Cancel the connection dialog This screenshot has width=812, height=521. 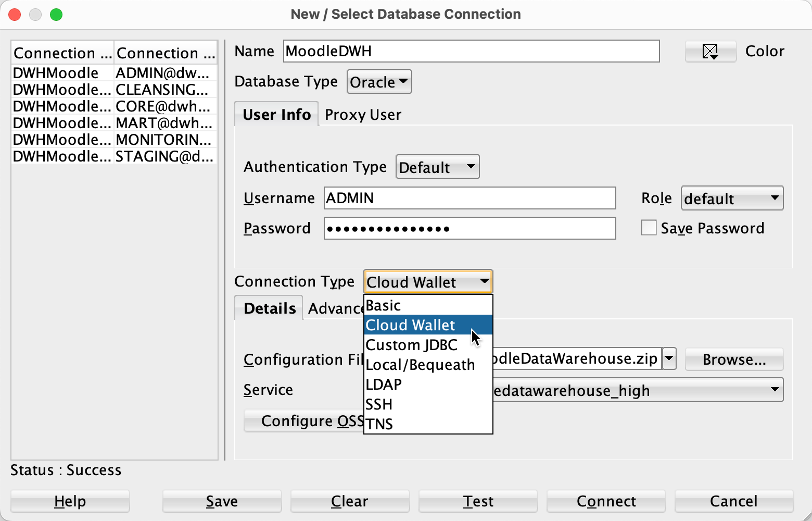pos(734,501)
